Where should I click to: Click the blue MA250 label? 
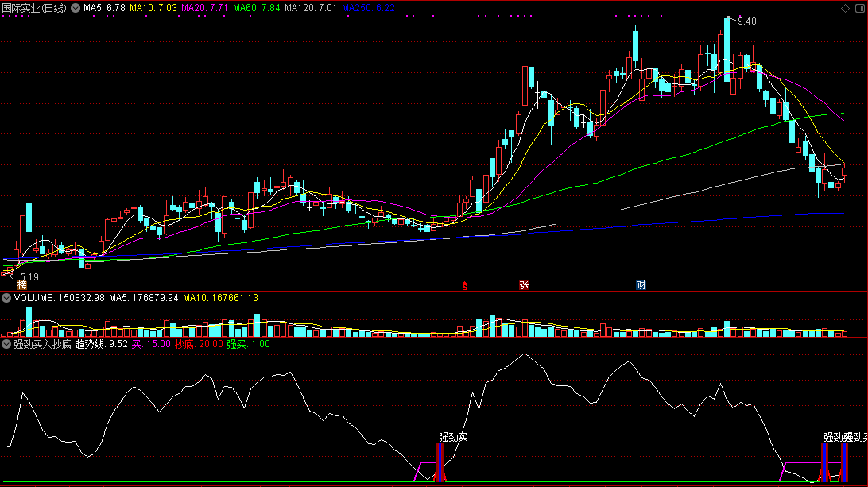368,8
